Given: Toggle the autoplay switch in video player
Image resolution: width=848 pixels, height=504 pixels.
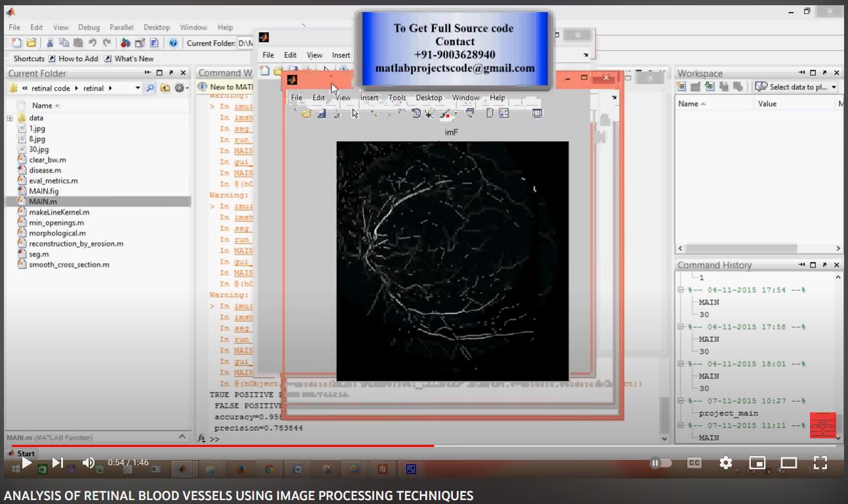Looking at the screenshot, I should point(660,463).
